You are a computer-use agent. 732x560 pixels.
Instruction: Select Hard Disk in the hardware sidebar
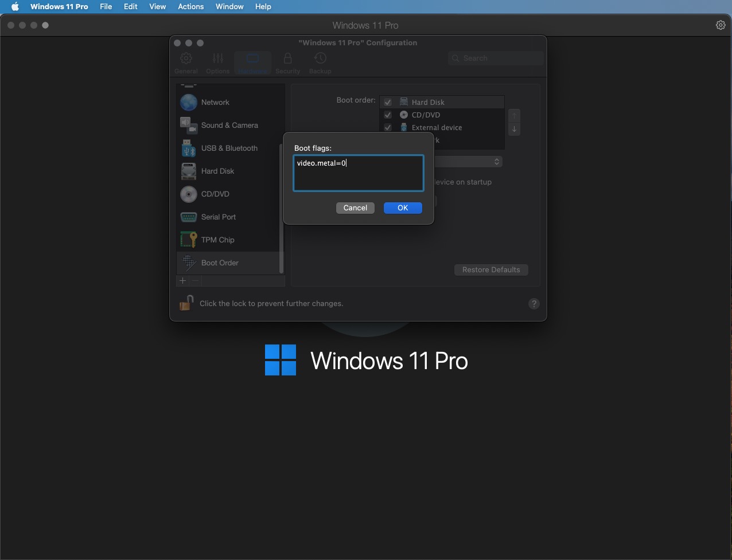[x=230, y=171]
